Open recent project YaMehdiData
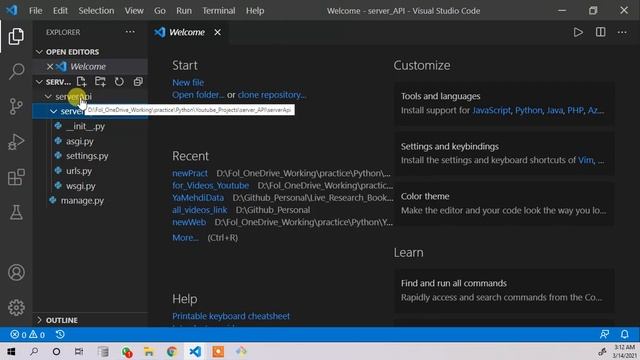 point(198,198)
